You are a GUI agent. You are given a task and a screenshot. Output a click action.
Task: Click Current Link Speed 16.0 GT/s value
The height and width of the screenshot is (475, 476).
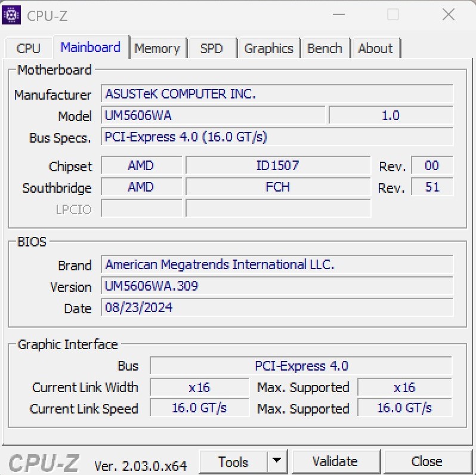click(199, 408)
